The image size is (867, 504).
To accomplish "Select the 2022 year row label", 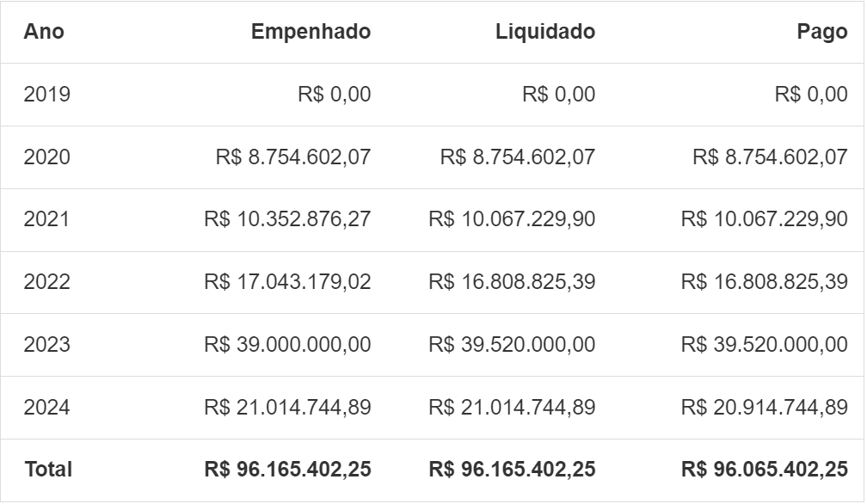I will (47, 282).
